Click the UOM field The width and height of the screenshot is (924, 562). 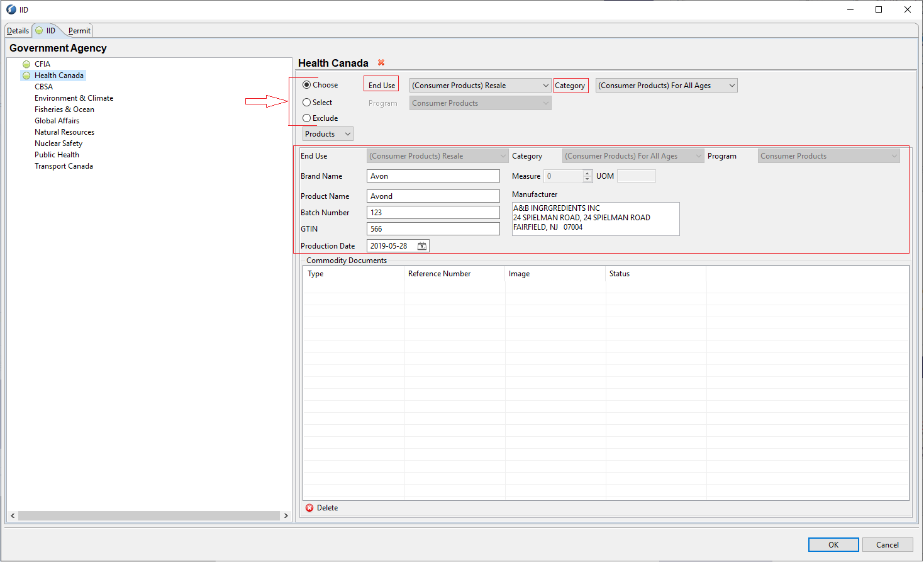637,176
